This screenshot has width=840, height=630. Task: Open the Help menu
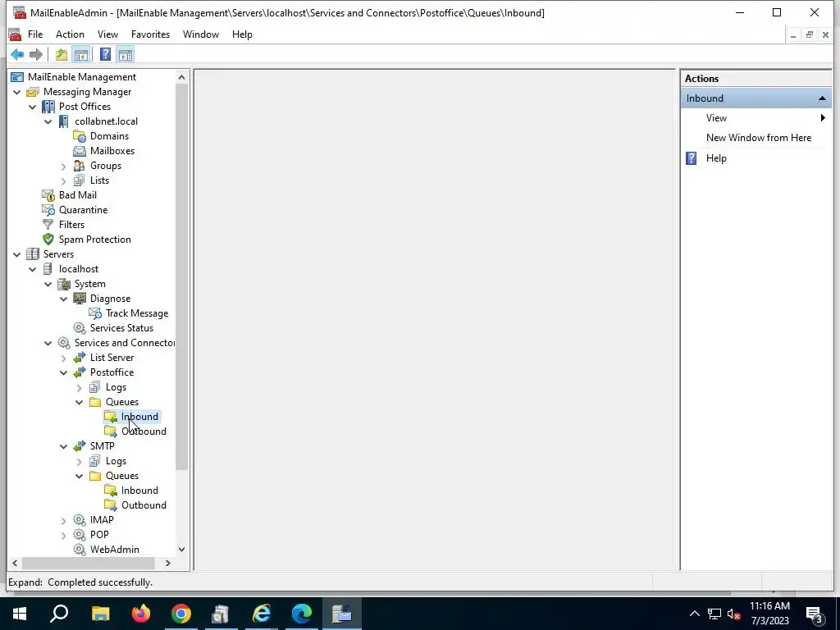point(242,34)
